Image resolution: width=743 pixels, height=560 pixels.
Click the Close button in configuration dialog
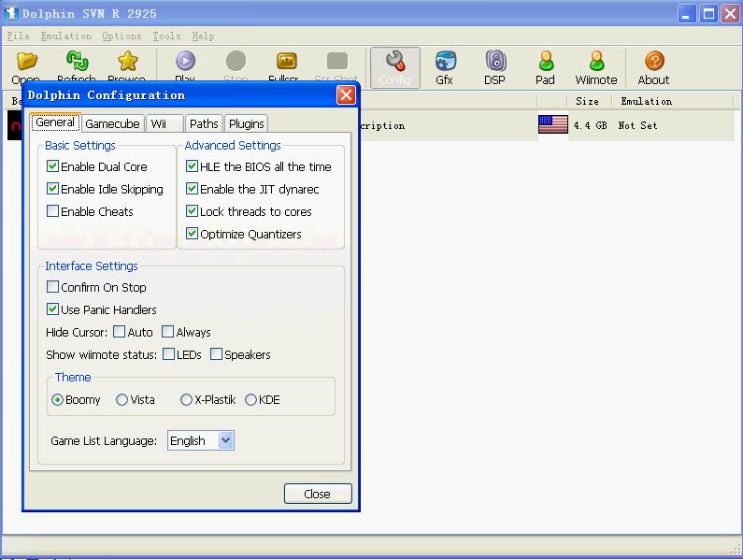coord(318,494)
